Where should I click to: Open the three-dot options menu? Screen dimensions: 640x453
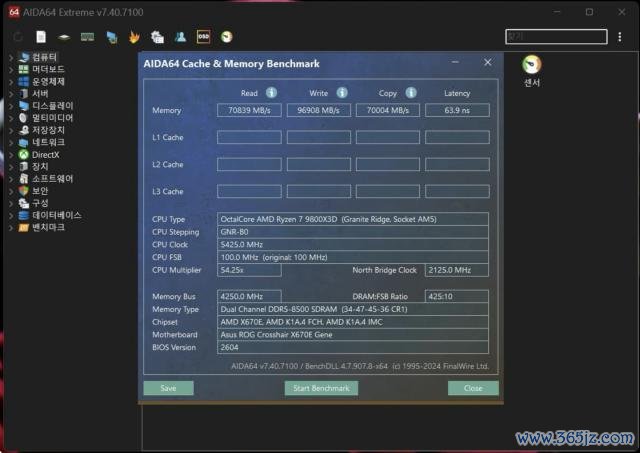pos(620,37)
